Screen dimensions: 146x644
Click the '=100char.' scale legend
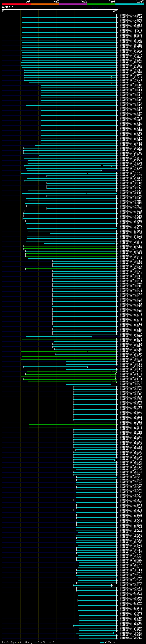point(111,642)
